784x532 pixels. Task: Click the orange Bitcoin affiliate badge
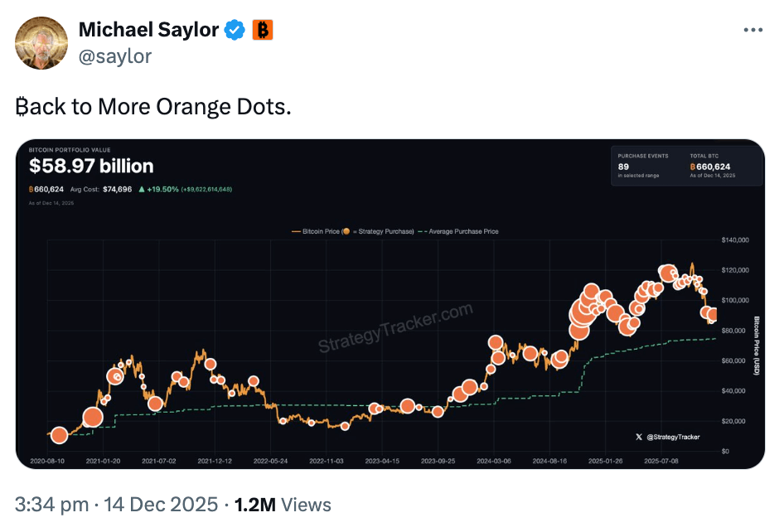tap(263, 31)
